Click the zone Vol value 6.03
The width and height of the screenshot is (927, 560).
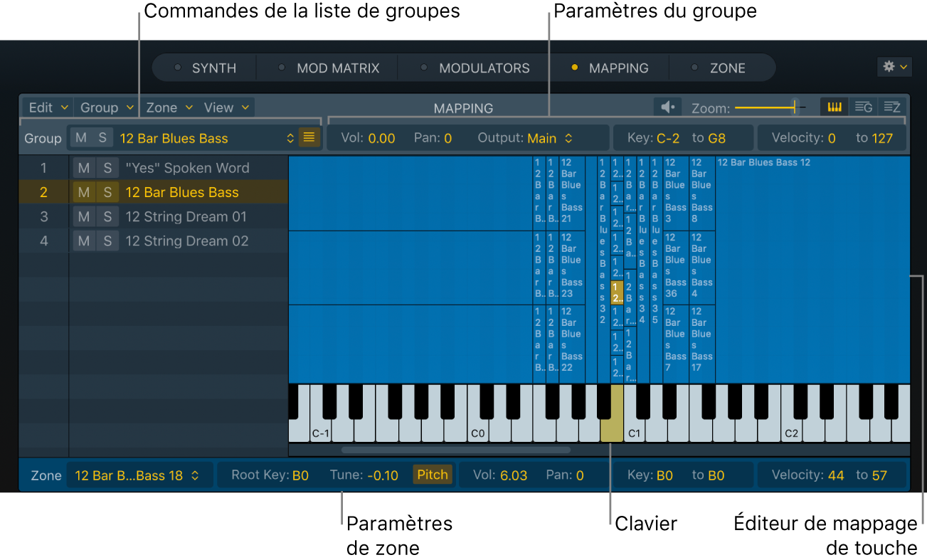tap(514, 475)
